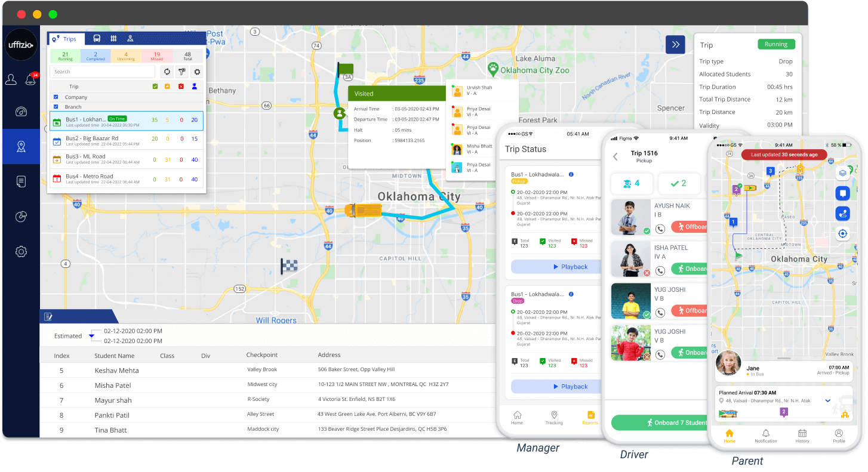
Task: Click Onboard for Isha Patel
Action: pos(690,269)
